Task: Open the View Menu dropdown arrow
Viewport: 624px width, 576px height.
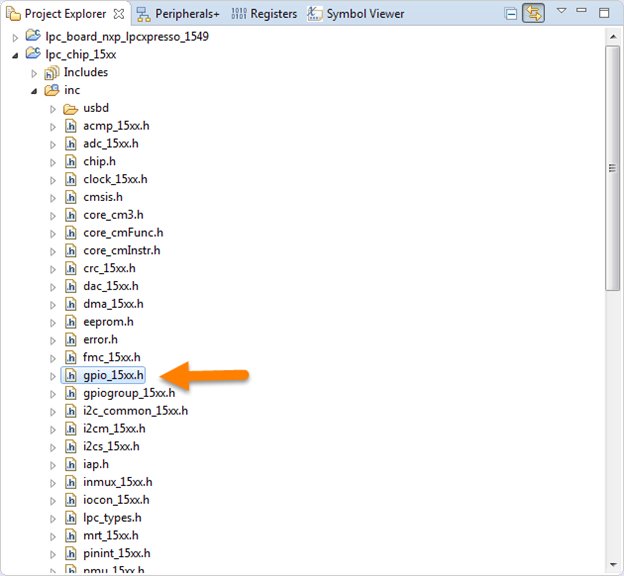Action: 561,11
